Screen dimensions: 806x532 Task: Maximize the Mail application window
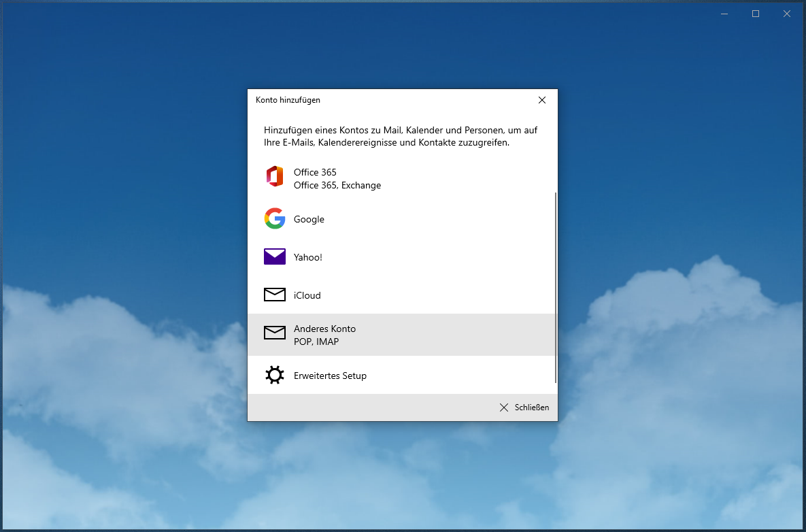(755, 14)
